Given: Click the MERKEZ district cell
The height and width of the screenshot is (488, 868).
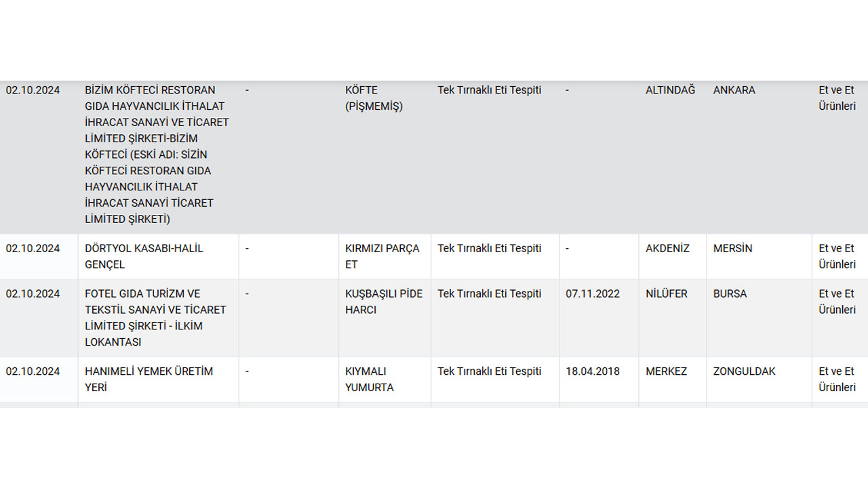Looking at the screenshot, I should (666, 371).
